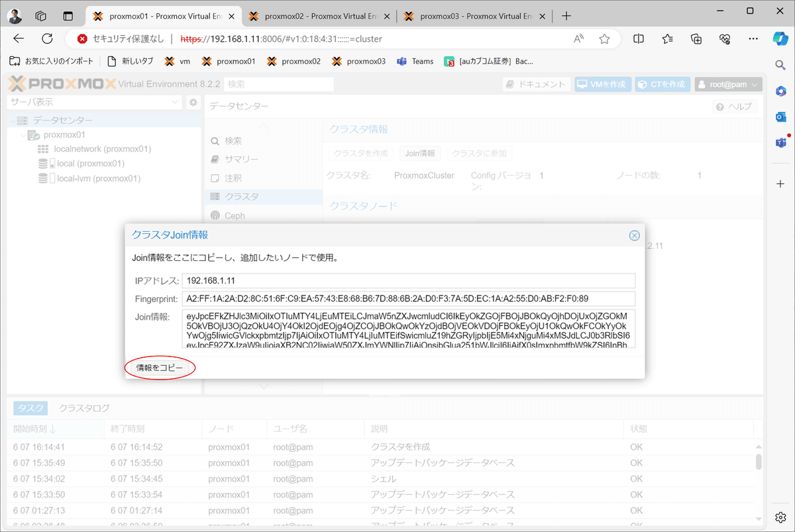The height and width of the screenshot is (532, 795).
Task: Open the workspaces icon
Action: [40, 16]
